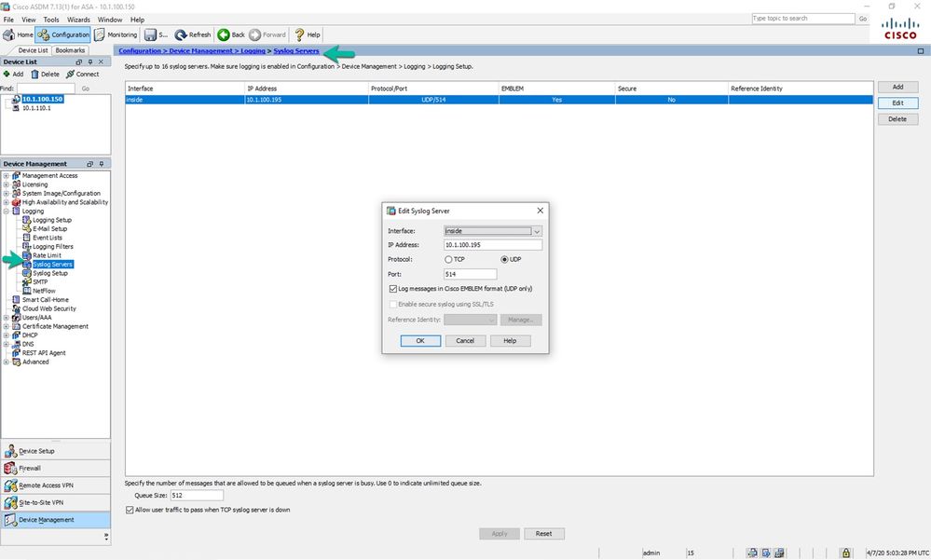
Task: Open the View menu
Action: coord(29,20)
